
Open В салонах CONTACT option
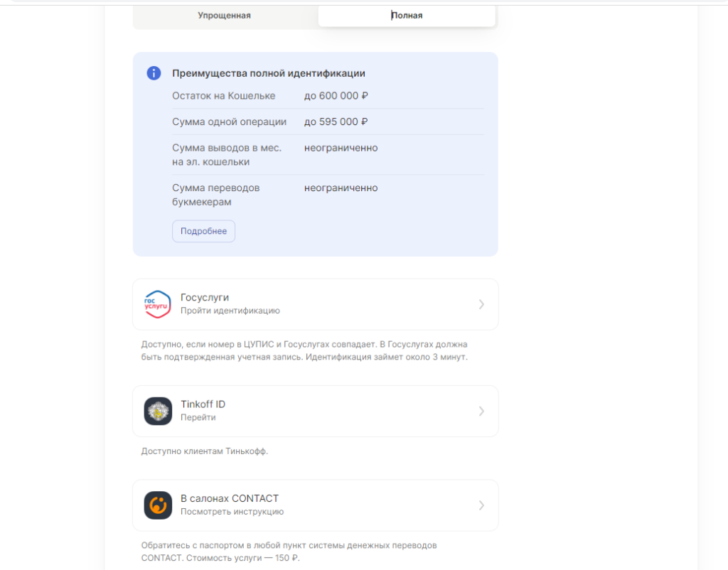[315, 505]
